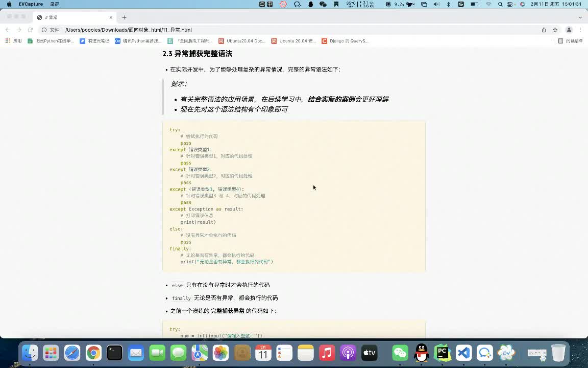
Task: Open Contacts from the Dock
Action: pyautogui.click(x=242, y=353)
